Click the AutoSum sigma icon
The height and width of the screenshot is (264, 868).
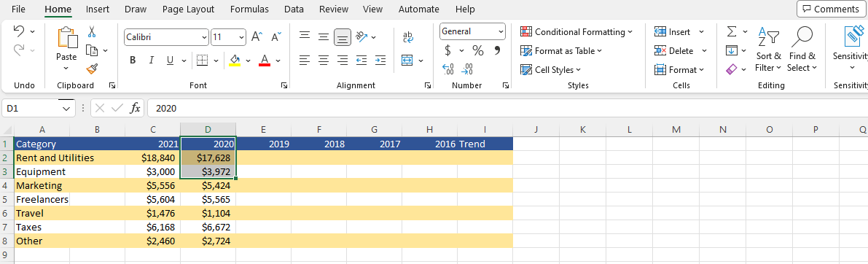732,31
